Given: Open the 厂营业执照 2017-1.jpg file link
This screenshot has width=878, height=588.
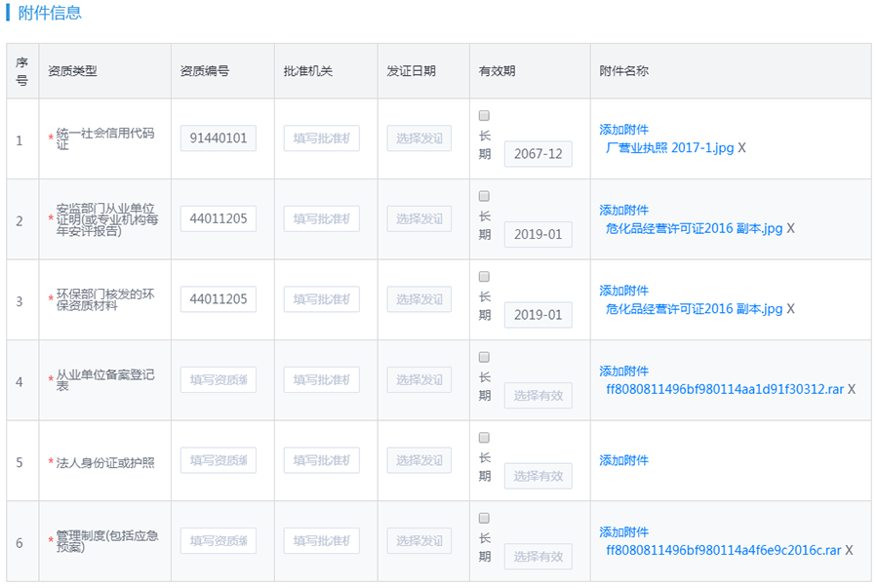Looking at the screenshot, I should 669,148.
